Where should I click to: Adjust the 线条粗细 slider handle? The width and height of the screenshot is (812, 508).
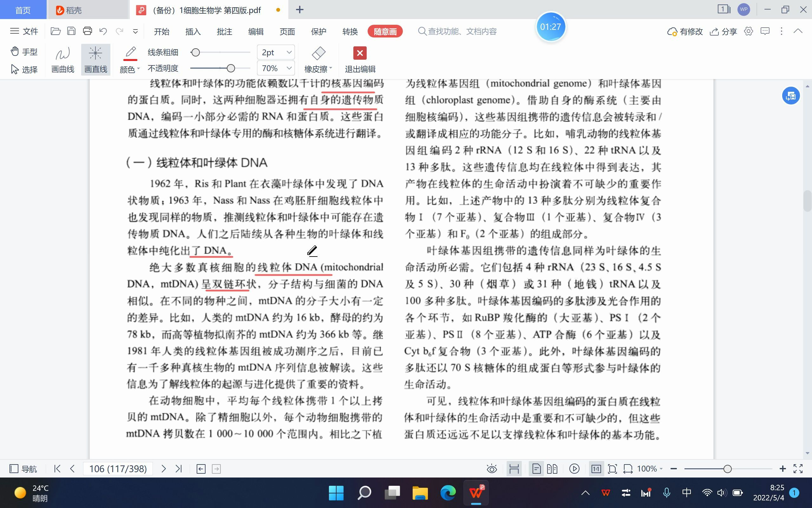click(x=196, y=52)
